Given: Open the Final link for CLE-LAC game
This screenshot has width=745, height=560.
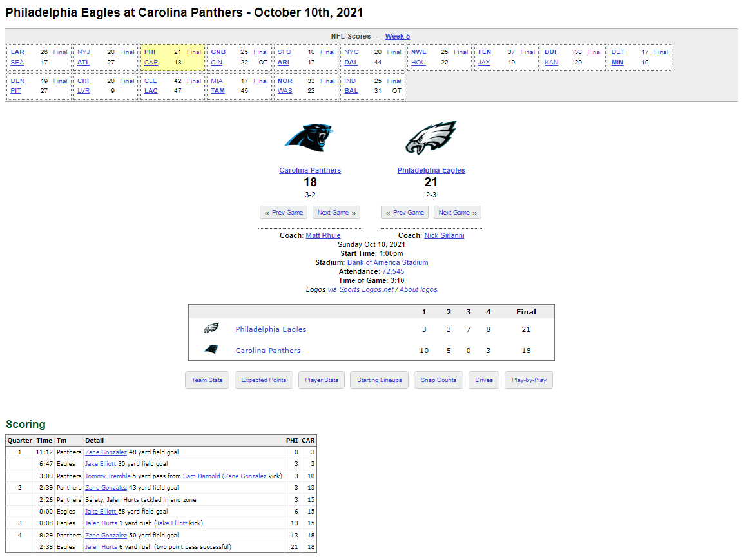Looking at the screenshot, I should (x=194, y=81).
